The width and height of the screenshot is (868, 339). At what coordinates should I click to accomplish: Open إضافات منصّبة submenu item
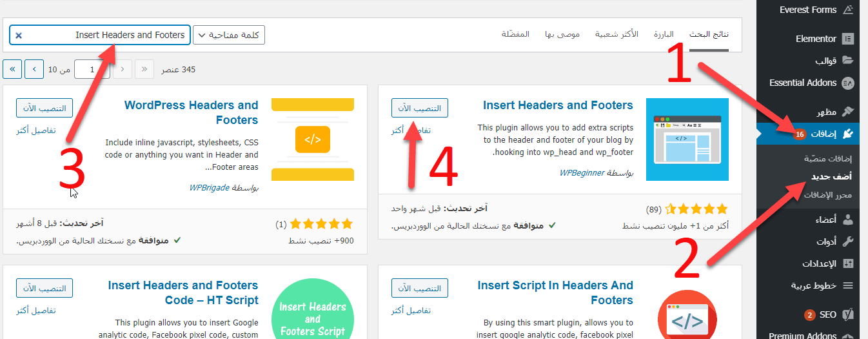pyautogui.click(x=828, y=158)
